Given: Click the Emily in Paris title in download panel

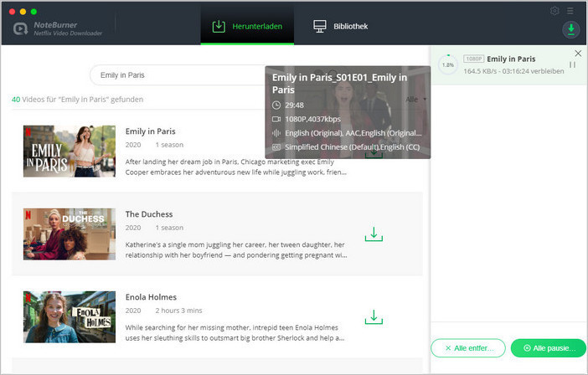Looking at the screenshot, I should 511,59.
